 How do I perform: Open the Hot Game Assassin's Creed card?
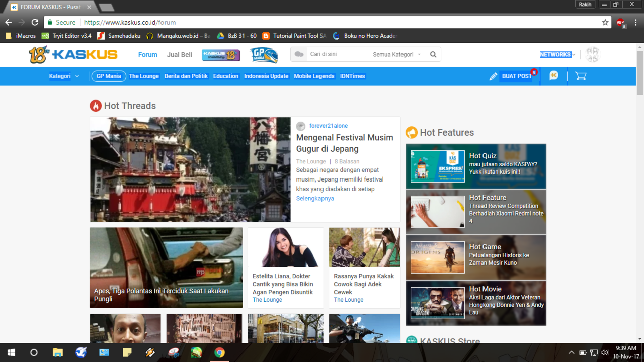click(x=476, y=257)
